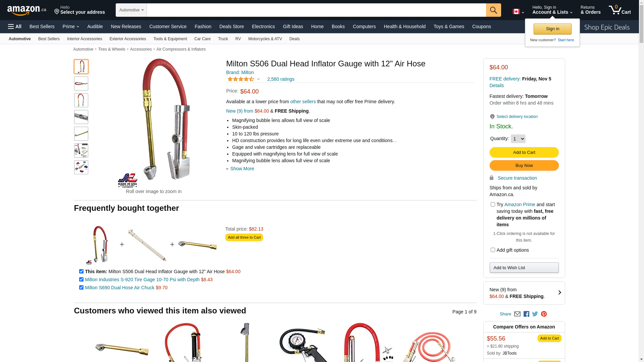Open the All hamburger menu
Viewport: 644px width, 362px height.
[x=15, y=26]
